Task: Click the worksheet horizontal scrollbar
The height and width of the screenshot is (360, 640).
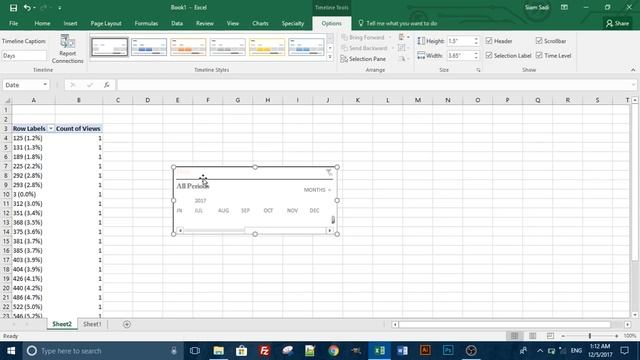Action: coord(505,324)
